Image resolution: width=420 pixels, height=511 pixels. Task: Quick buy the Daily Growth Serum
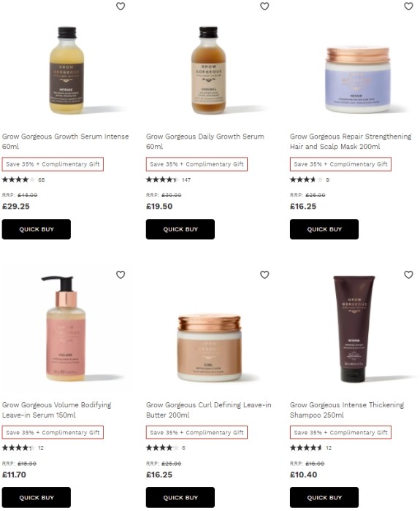[x=180, y=229]
